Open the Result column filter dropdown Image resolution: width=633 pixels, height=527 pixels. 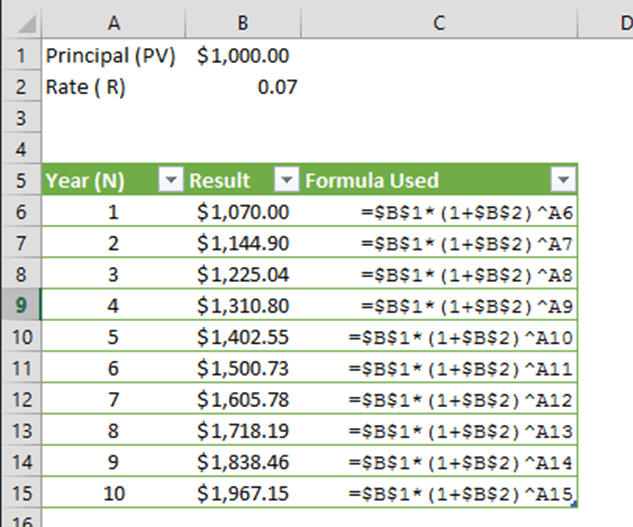pyautogui.click(x=286, y=179)
